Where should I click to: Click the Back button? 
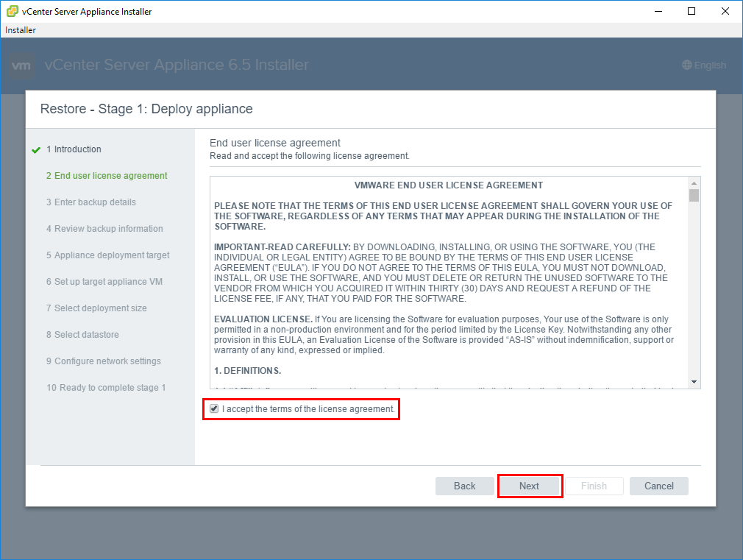pyautogui.click(x=464, y=486)
